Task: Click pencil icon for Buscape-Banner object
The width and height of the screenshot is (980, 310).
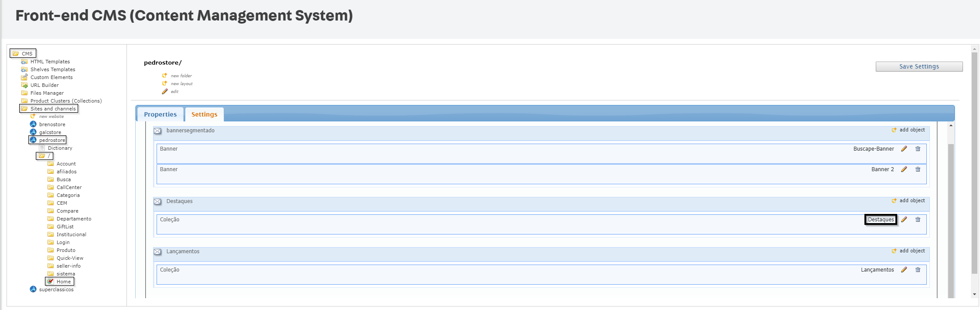Action: (904, 149)
